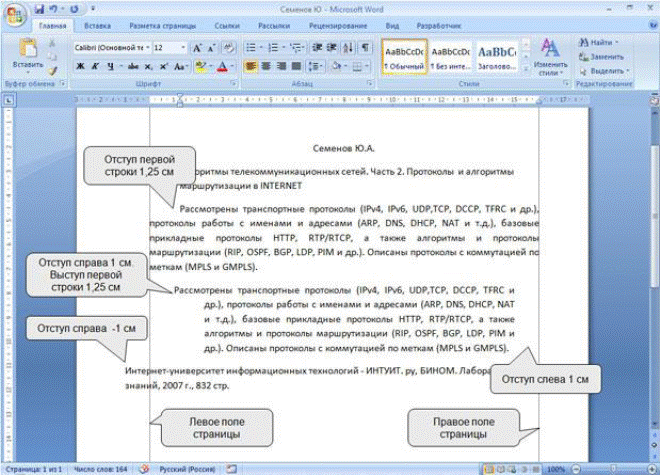Click the center alignment icon
Screen dimensions: 660x475
[x=268, y=67]
